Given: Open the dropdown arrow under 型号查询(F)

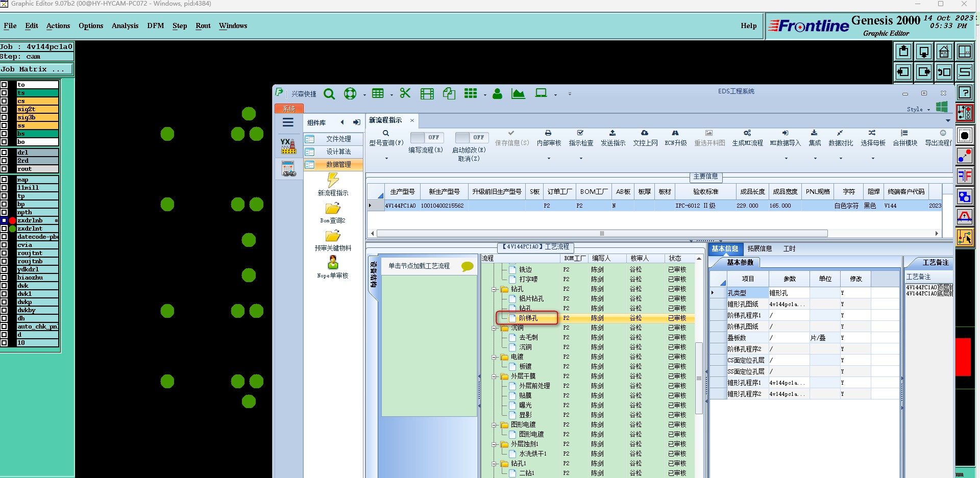Looking at the screenshot, I should pos(386,159).
